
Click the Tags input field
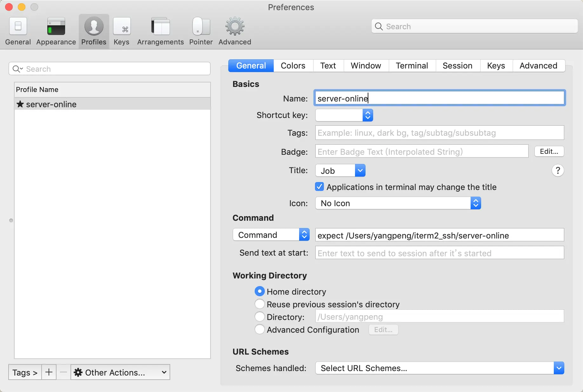tap(440, 133)
